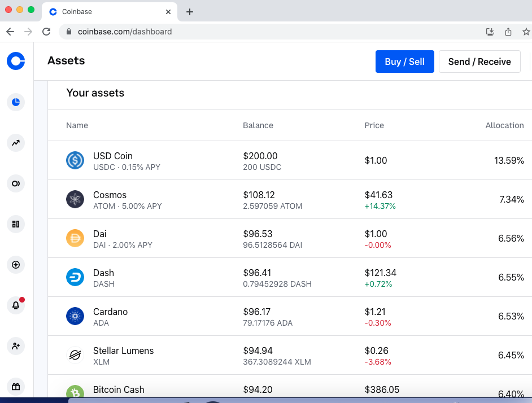The width and height of the screenshot is (532, 403).
Task: Sort by Allocation column header
Action: click(x=504, y=125)
